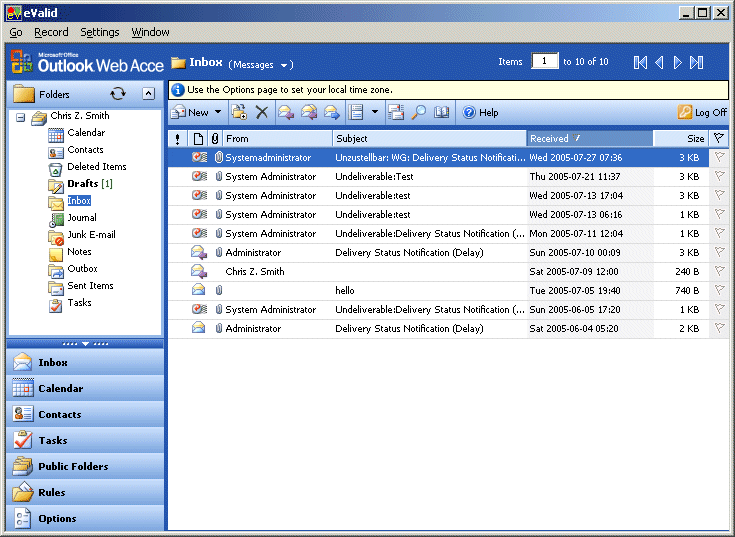Refresh folders with the circular arrows icon
Viewport: 735px width, 537px height.
[118, 94]
